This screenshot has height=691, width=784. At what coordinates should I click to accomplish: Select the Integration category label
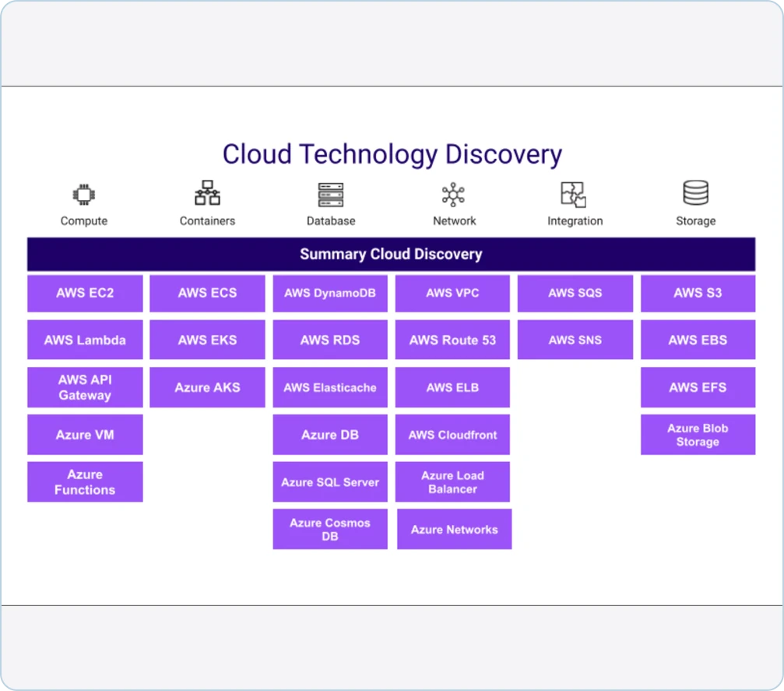click(x=575, y=220)
